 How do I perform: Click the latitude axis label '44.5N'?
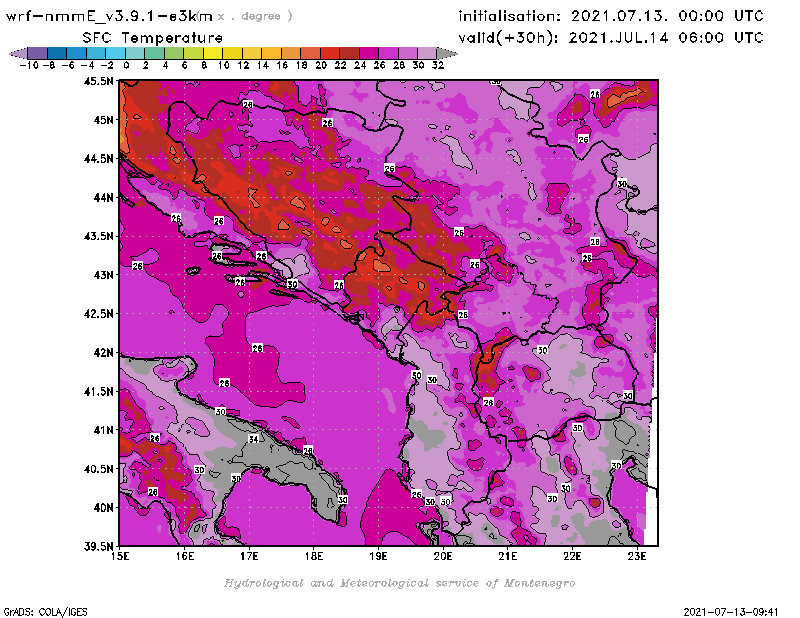coord(98,159)
